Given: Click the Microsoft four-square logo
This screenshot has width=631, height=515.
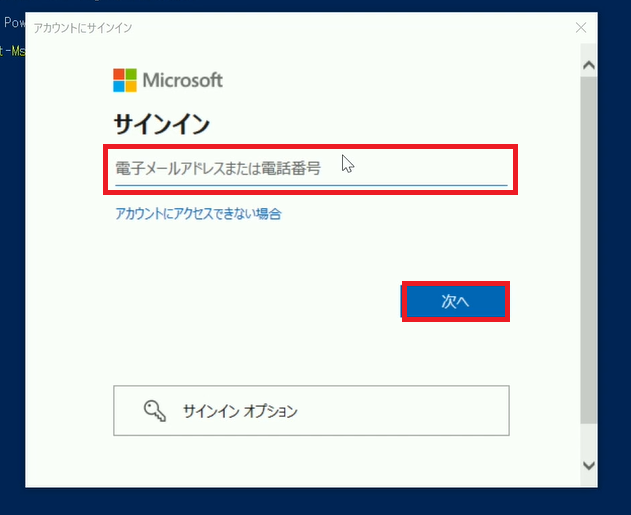Looking at the screenshot, I should 125,80.
